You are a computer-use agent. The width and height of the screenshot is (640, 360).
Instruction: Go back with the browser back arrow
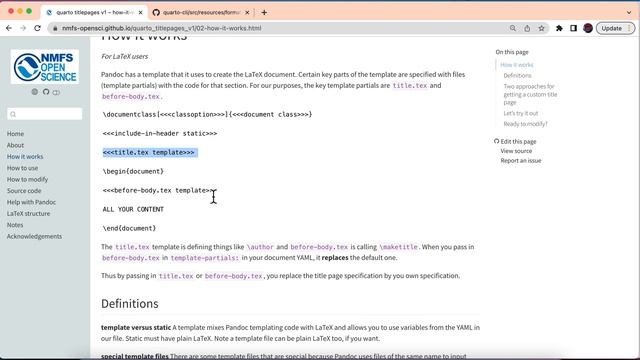click(9, 28)
